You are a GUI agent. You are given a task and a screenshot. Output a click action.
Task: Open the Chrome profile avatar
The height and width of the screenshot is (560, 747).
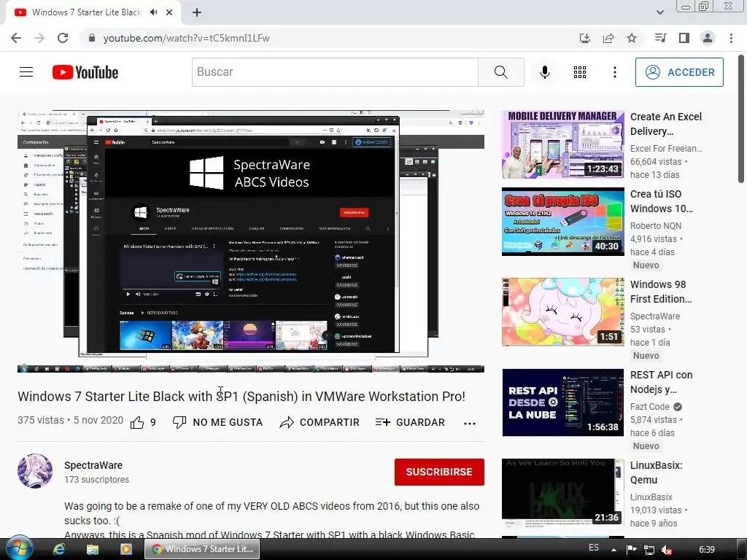click(708, 38)
